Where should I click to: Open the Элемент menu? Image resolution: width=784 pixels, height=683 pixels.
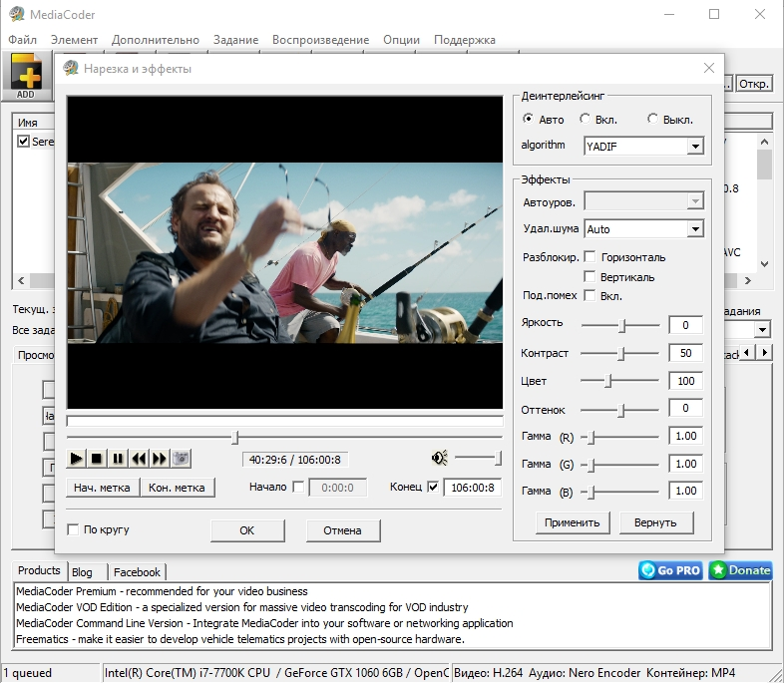click(74, 40)
